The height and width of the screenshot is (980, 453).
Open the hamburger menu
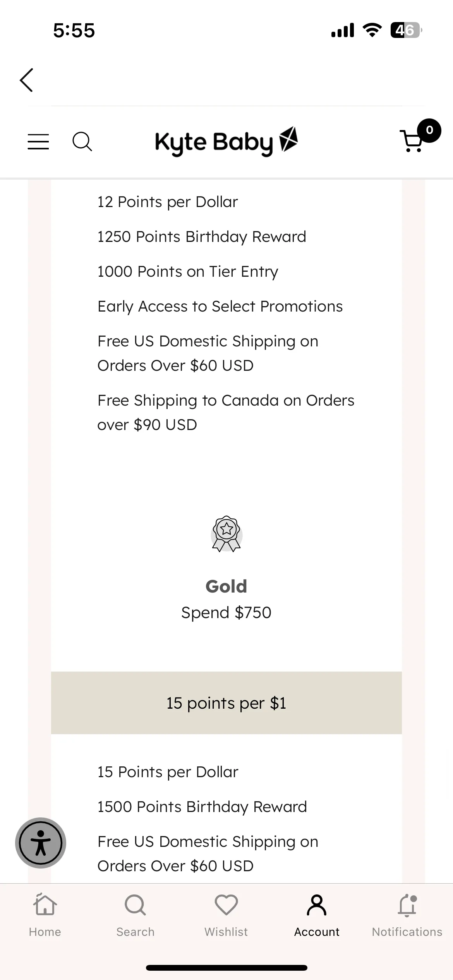(x=38, y=142)
